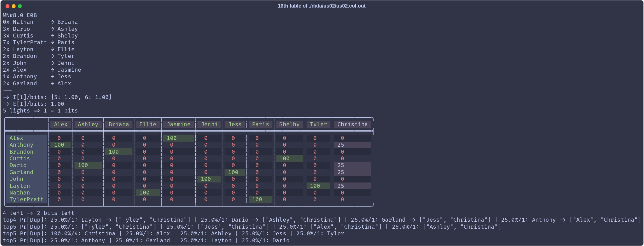Screen dimensions: 644x246
Task: Click the 100 cell in the Brandon row
Action: point(119,152)
